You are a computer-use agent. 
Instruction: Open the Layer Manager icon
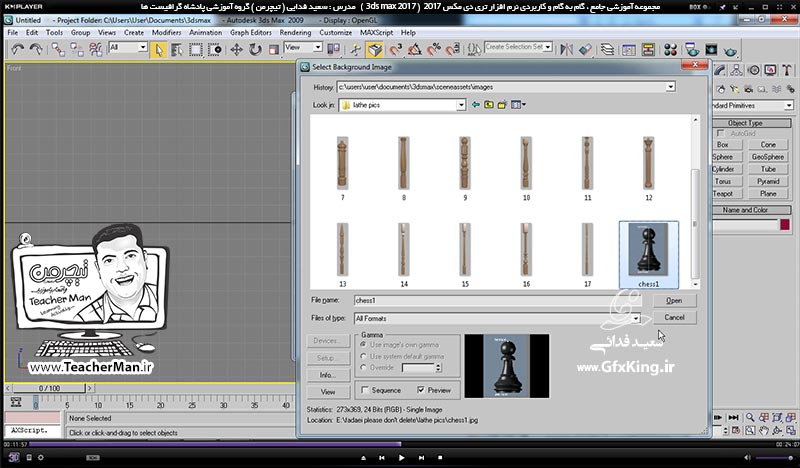click(607, 50)
